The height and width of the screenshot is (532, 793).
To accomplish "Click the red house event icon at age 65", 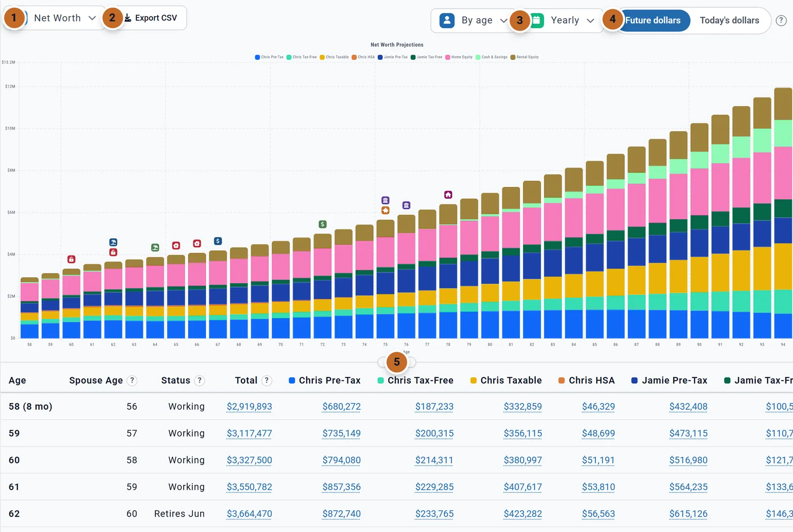I will tap(176, 245).
